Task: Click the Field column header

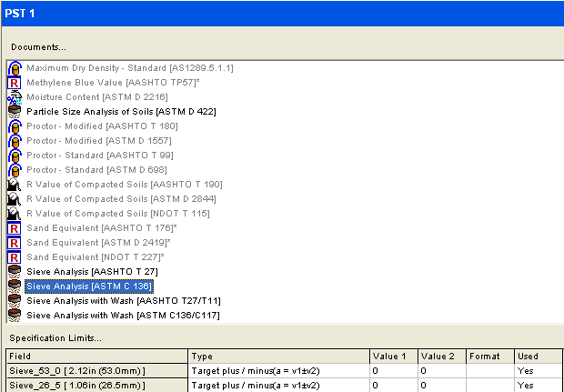Action: (x=96, y=357)
